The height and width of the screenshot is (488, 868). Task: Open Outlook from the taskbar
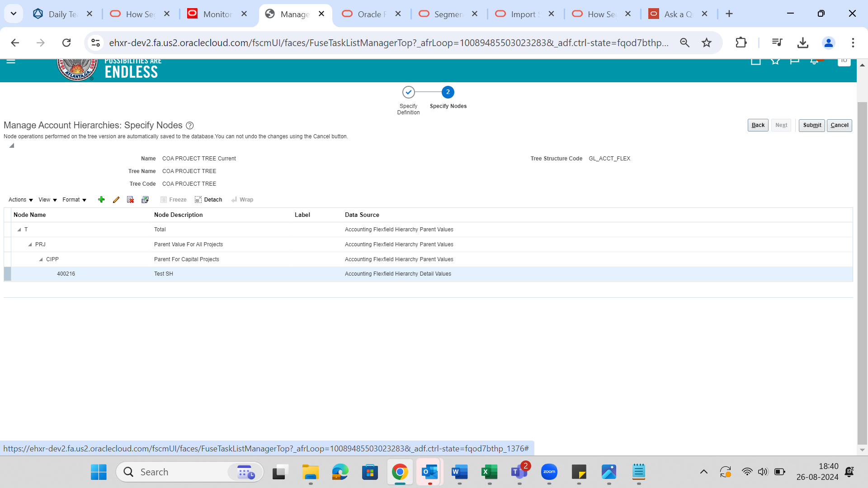(430, 472)
